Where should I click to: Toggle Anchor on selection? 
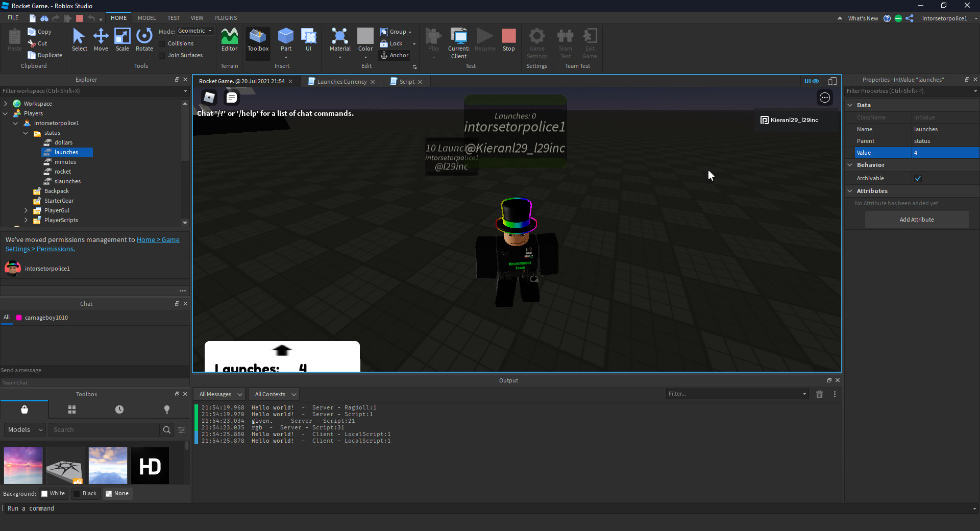point(394,55)
